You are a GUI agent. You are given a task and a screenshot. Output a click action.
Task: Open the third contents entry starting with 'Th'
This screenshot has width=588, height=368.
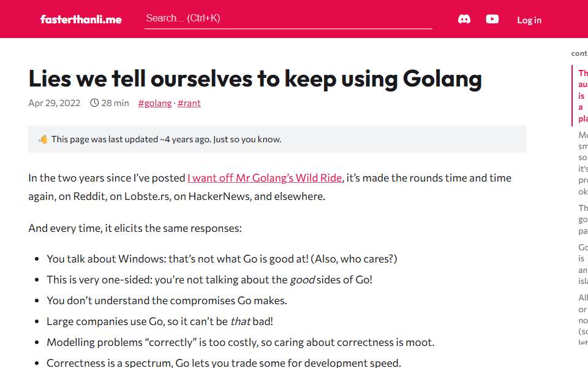point(582,220)
